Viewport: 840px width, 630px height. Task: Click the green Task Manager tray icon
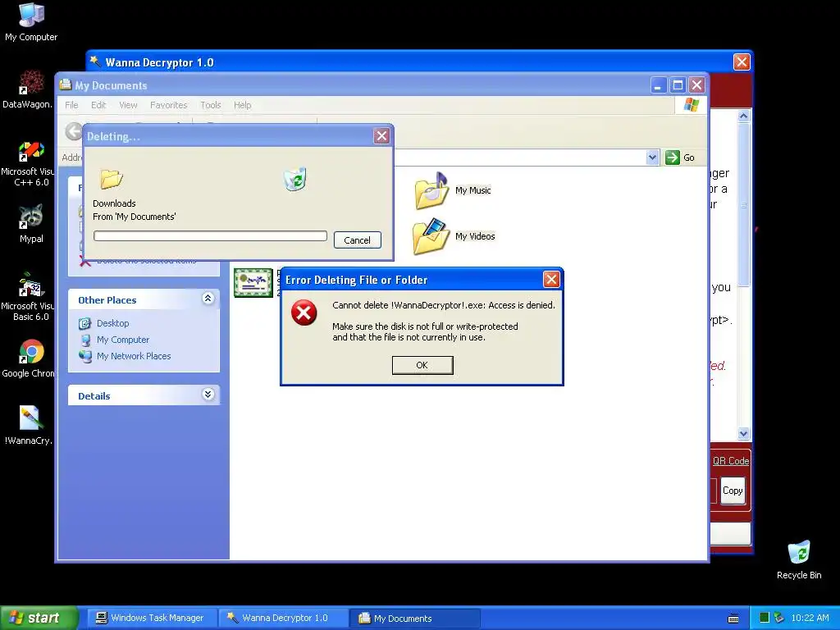(x=765, y=618)
